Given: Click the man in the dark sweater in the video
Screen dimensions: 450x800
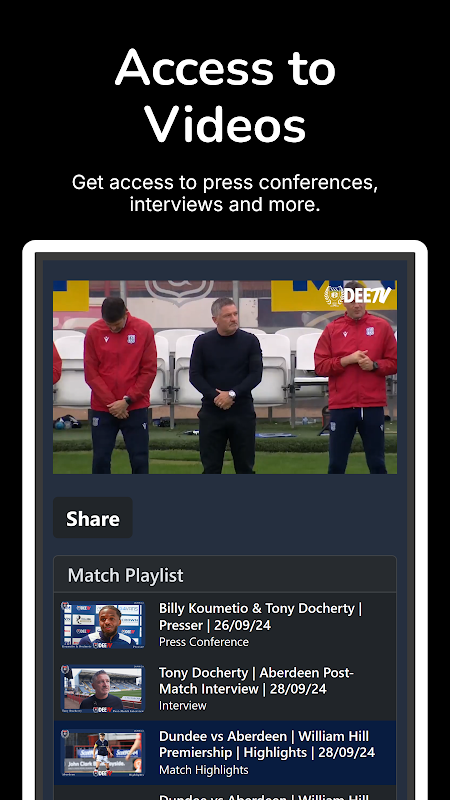Looking at the screenshot, I should point(226,385).
